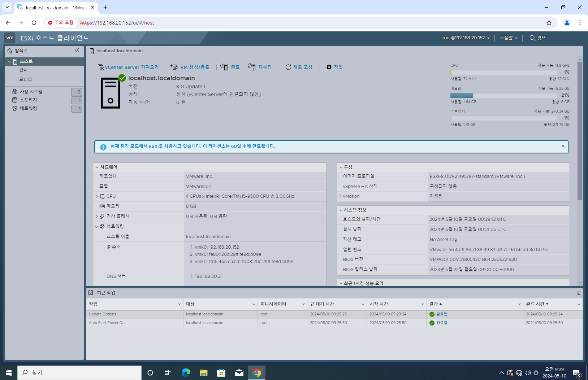Open the root@192.168.20.152 user dropdown
This screenshot has width=588, height=380.
pos(466,38)
